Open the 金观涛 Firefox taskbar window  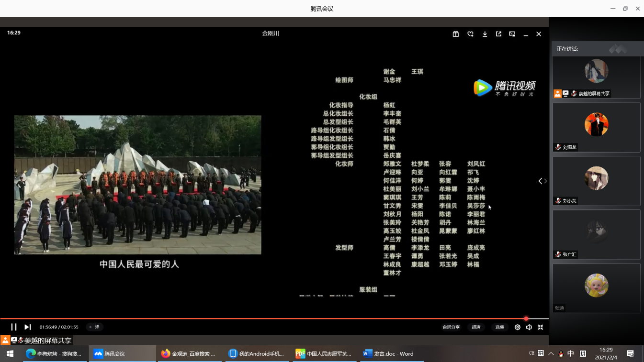tap(188, 354)
